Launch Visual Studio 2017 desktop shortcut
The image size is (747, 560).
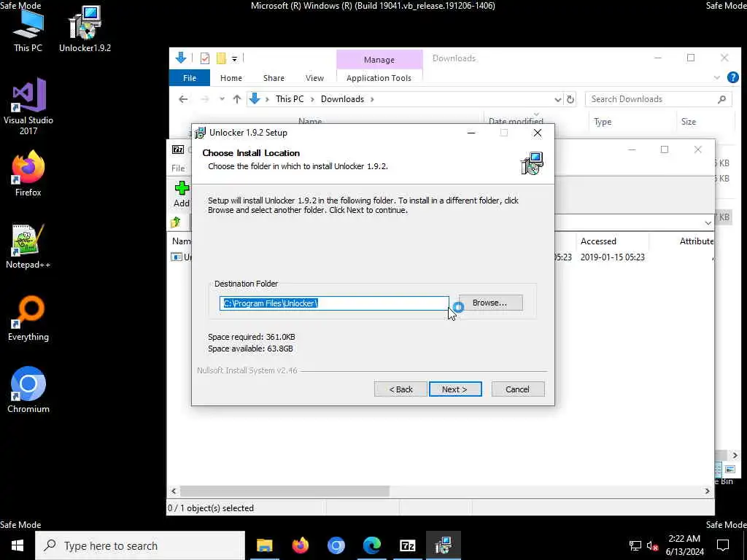coord(28,106)
